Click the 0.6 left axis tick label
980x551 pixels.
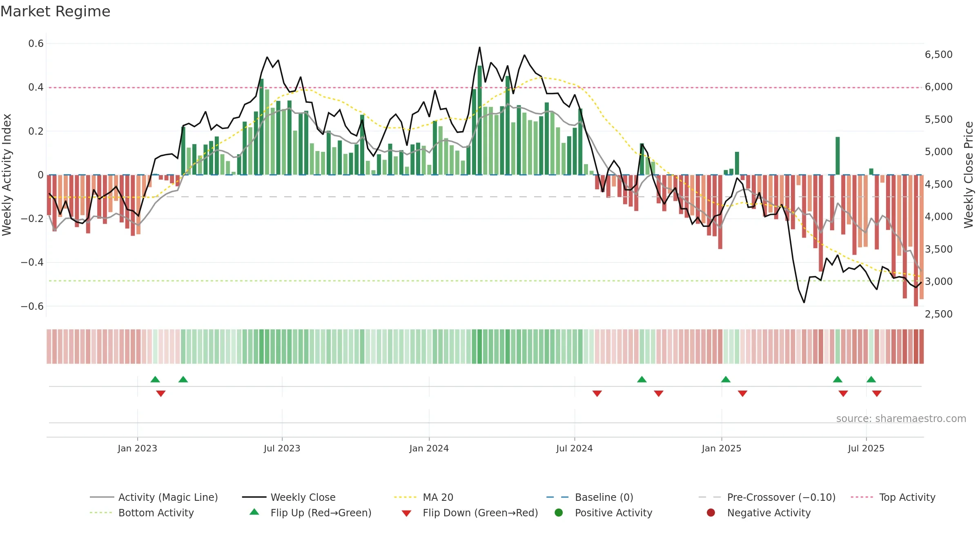click(36, 43)
